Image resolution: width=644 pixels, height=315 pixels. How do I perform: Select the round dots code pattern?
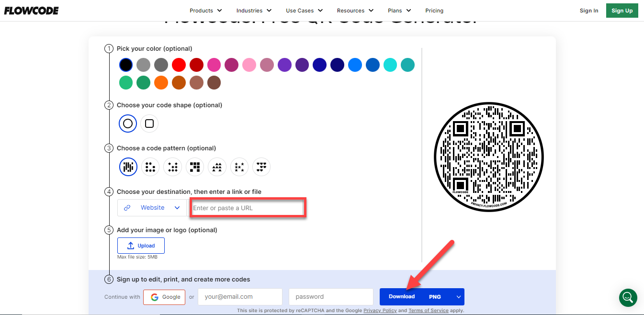[150, 167]
